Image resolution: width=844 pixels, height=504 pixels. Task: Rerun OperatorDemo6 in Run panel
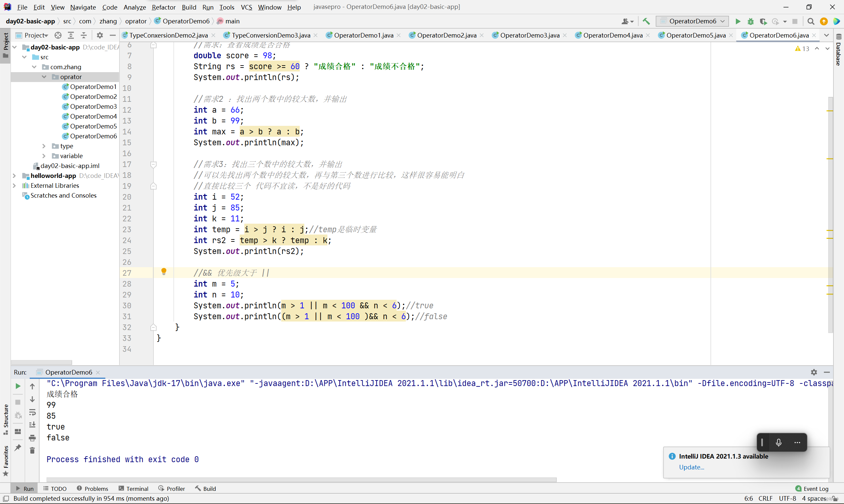point(18,386)
